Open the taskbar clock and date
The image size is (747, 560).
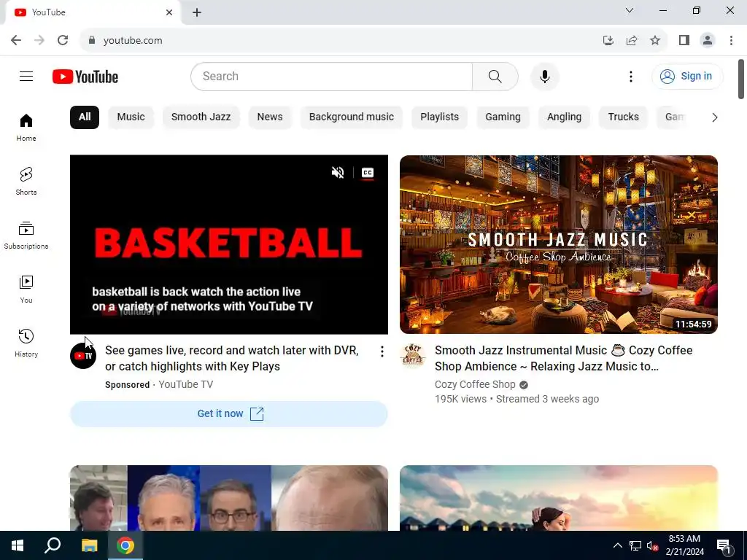(684, 545)
